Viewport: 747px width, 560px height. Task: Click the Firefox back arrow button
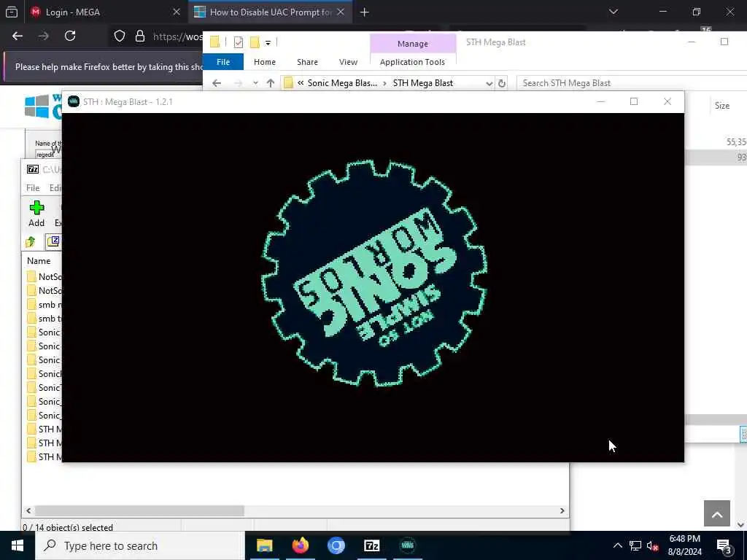(x=18, y=36)
